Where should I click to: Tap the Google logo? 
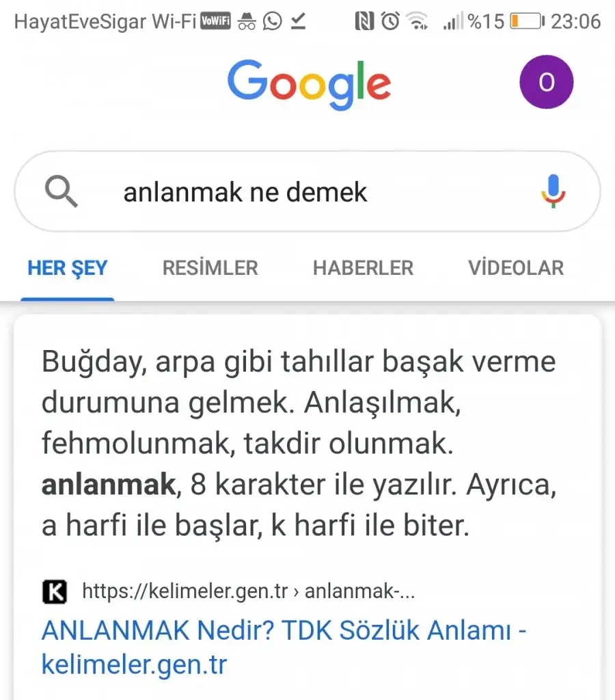tap(309, 84)
